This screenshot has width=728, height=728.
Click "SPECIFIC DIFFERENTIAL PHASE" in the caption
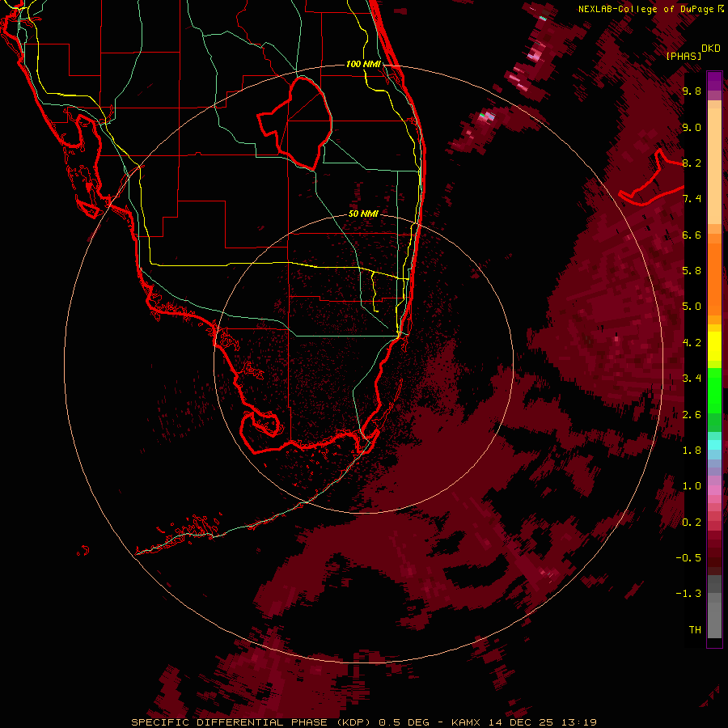(x=230, y=722)
